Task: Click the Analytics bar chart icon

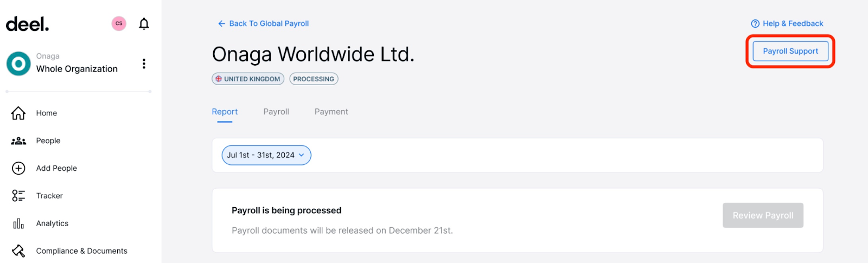Action: 18,223
